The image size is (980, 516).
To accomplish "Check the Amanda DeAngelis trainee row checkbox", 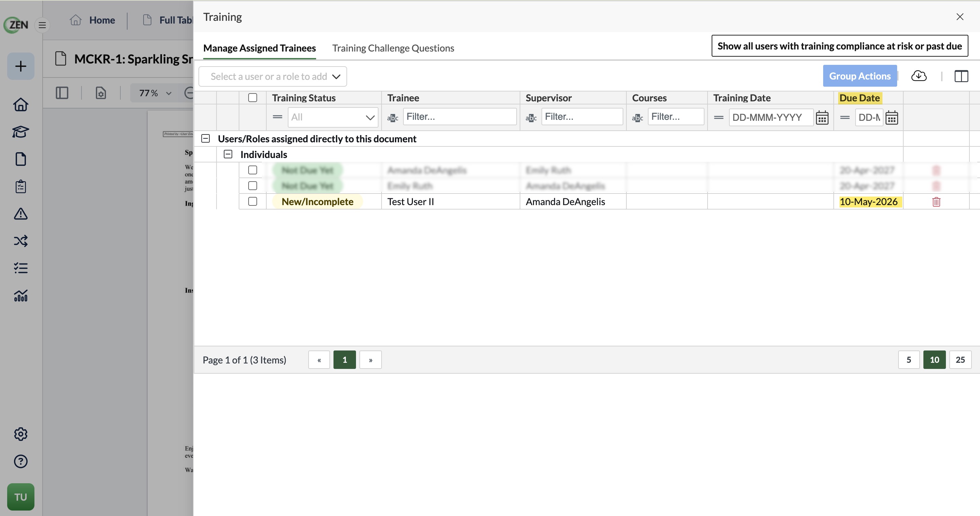I will pyautogui.click(x=253, y=170).
